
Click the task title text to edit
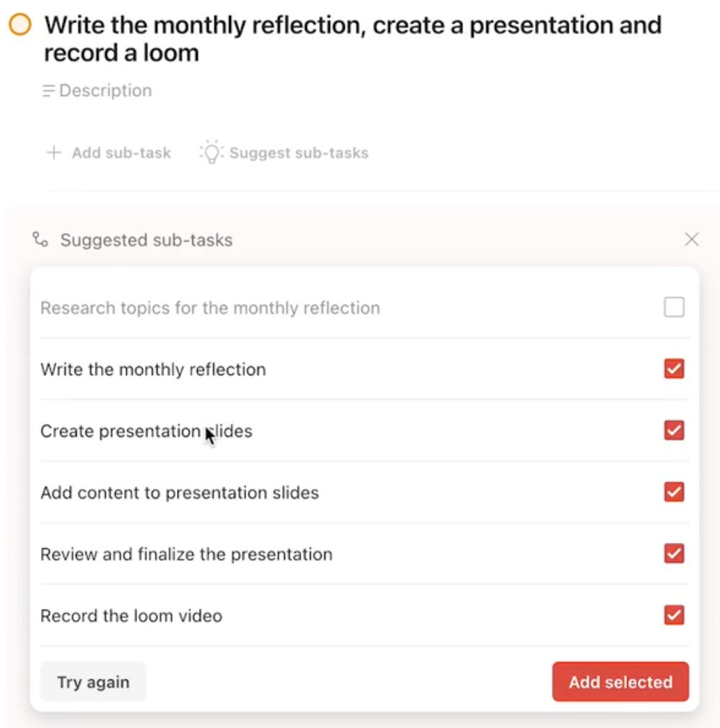(x=352, y=39)
